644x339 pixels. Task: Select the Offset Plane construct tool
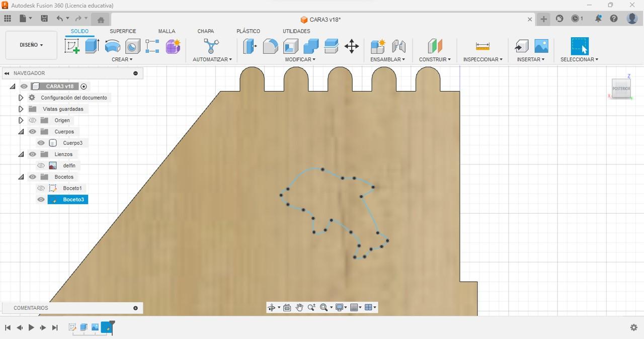[435, 46]
